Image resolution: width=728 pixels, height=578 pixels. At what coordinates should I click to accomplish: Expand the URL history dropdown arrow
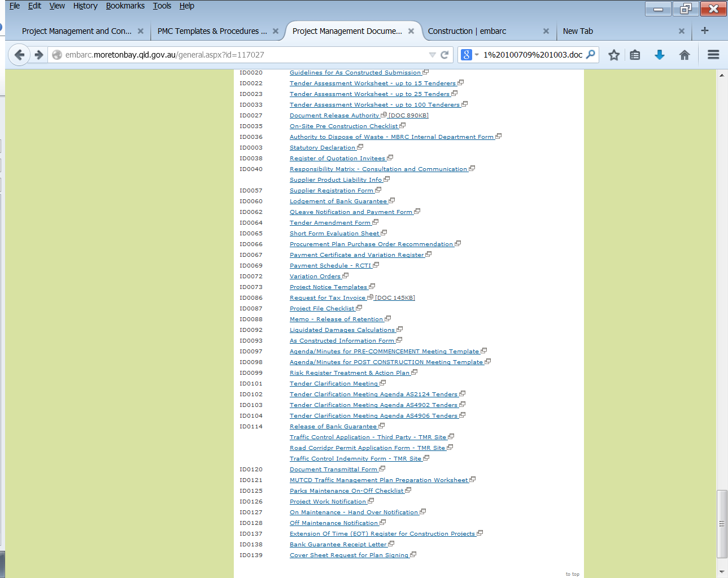coord(432,55)
